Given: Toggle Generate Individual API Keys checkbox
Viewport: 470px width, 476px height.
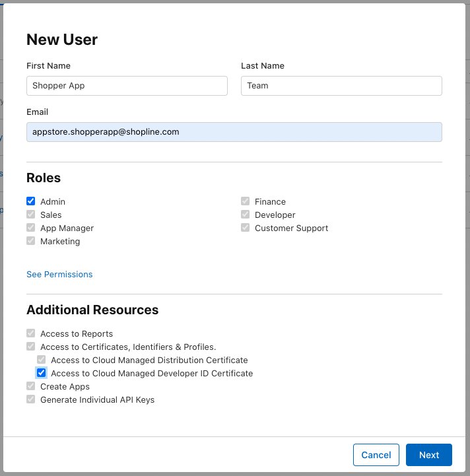Looking at the screenshot, I should tap(30, 399).
